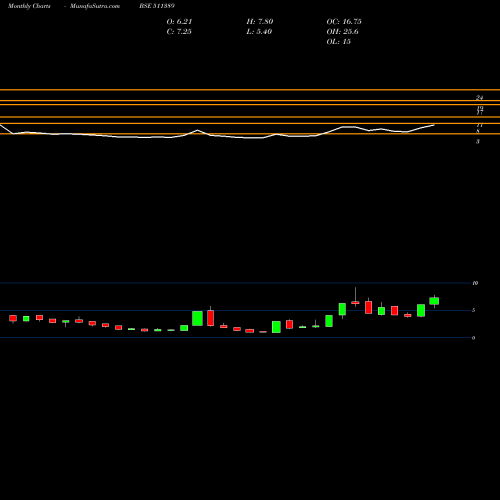This screenshot has width=500, height=500.
Task: Click the '10' price axis label
Action: [475, 283]
